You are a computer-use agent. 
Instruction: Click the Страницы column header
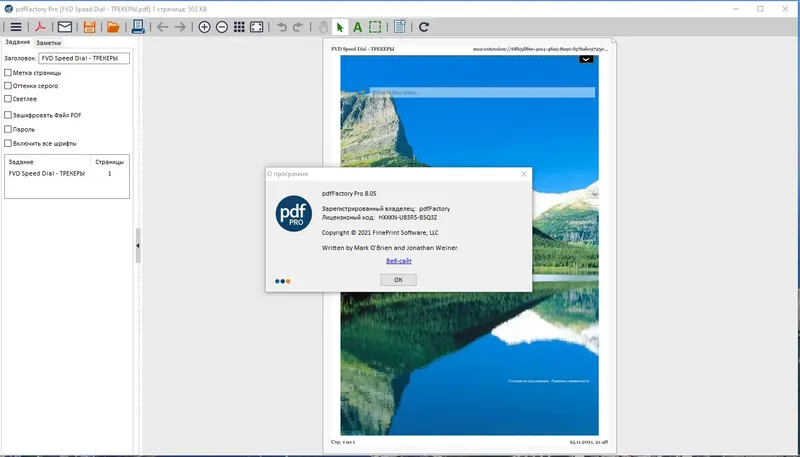109,162
